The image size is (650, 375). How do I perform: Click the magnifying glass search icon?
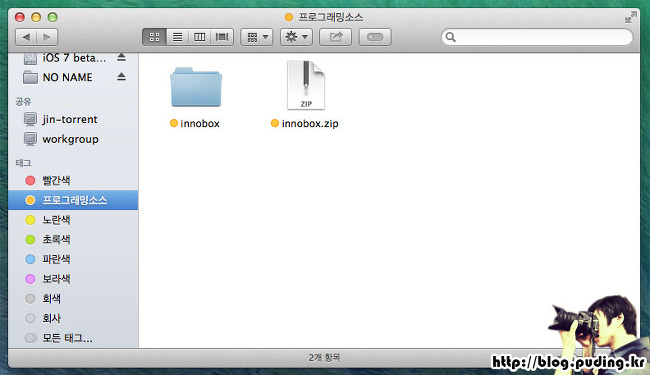451,37
